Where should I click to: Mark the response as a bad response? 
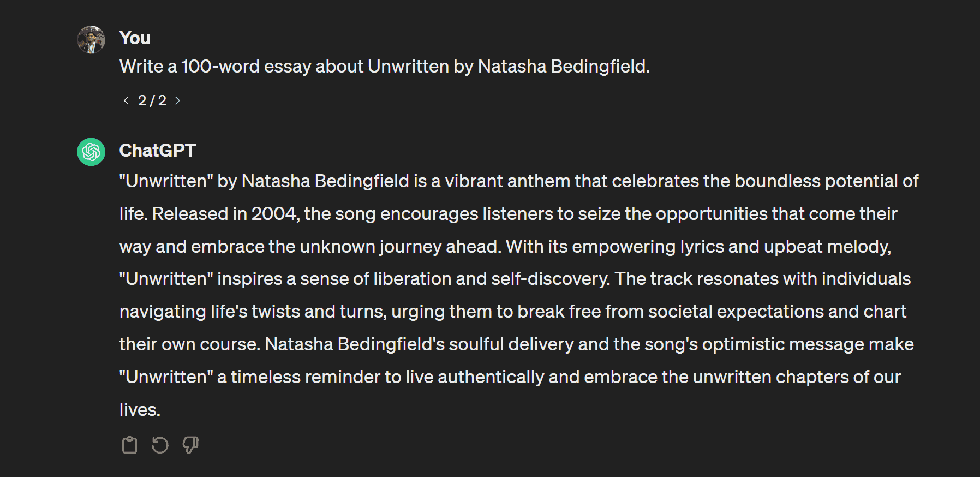point(190,445)
